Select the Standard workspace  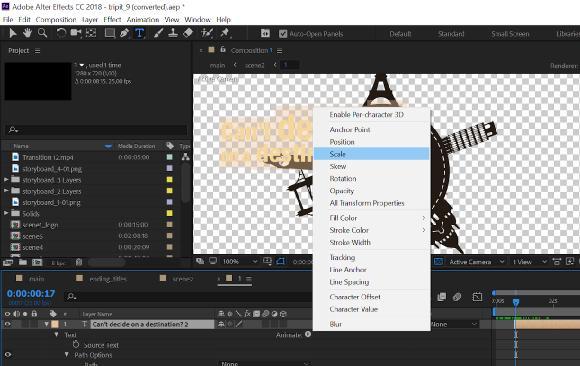[451, 34]
